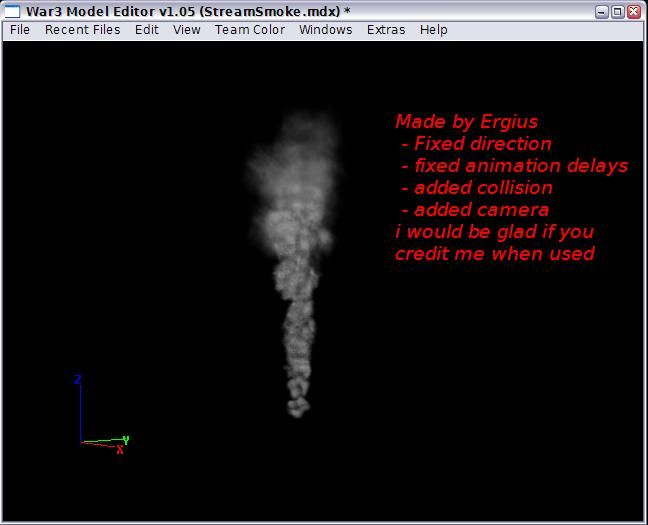648x525 pixels.
Task: Open the View menu
Action: 187,30
